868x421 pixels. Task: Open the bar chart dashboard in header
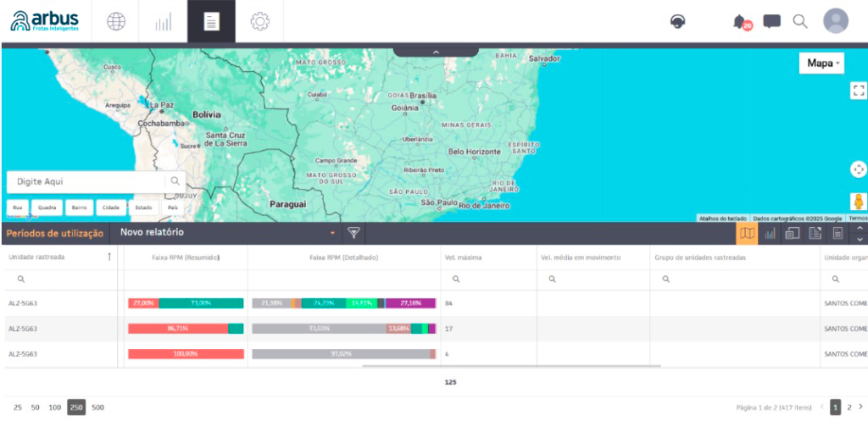[163, 22]
